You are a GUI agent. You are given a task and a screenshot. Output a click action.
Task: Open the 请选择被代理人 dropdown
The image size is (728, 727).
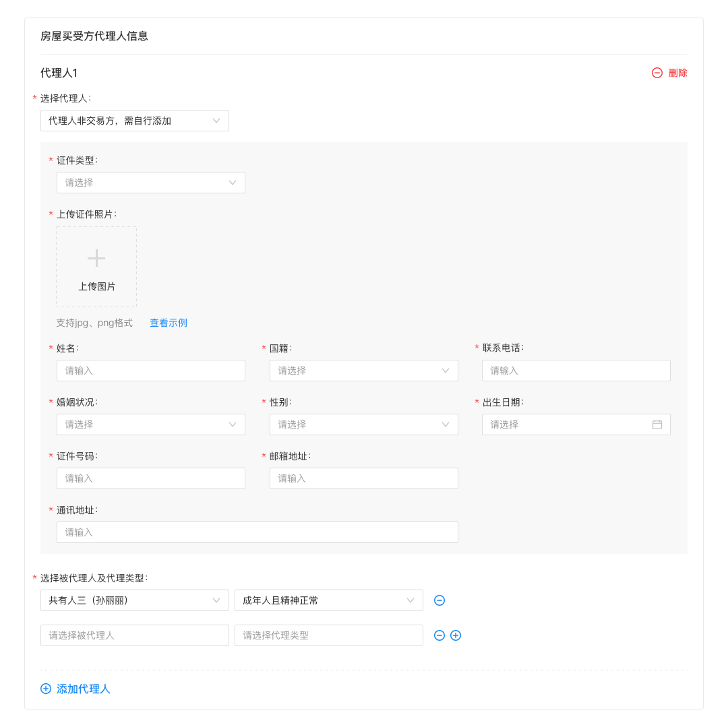click(135, 635)
